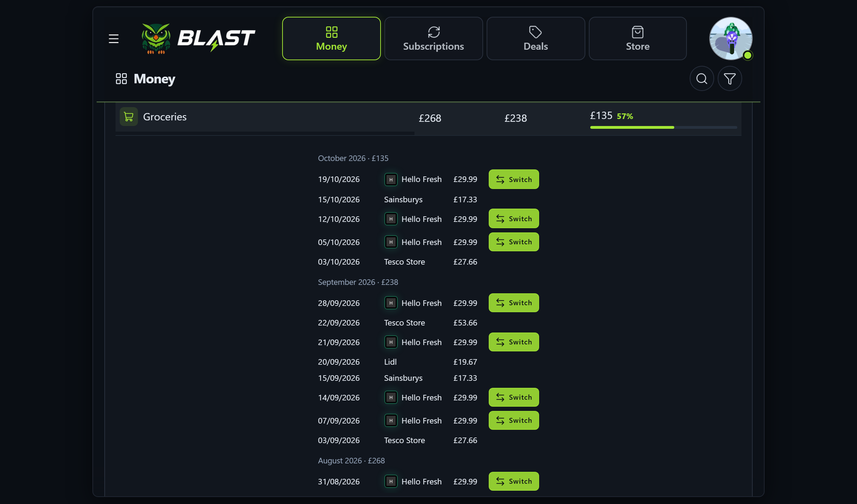857x504 pixels.
Task: Click Hello Fresh icon on 12/10/2026
Action: point(391,219)
